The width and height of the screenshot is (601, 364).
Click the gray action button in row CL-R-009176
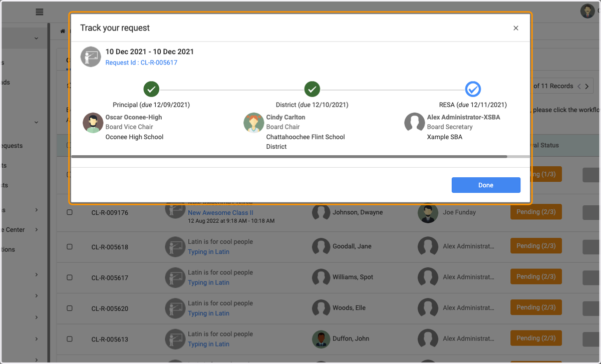pyautogui.click(x=591, y=212)
